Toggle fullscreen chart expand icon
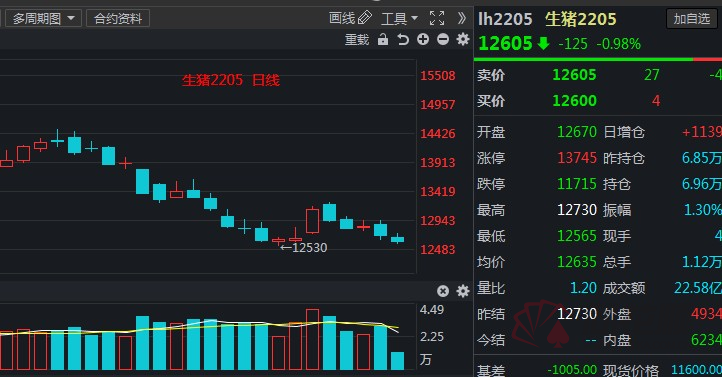The height and width of the screenshot is (377, 722). tap(437, 18)
